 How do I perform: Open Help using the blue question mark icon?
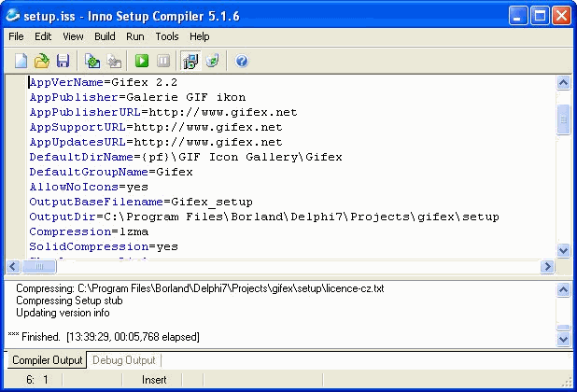tap(242, 61)
